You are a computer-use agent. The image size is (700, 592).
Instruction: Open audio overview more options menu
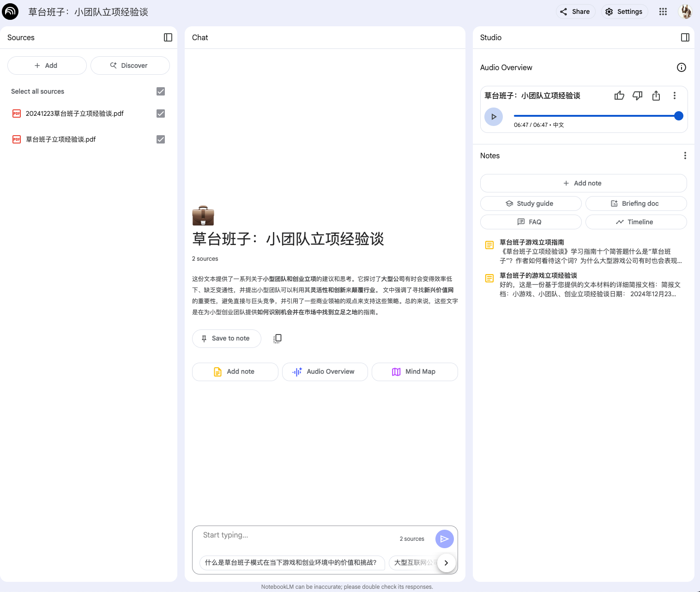[675, 96]
